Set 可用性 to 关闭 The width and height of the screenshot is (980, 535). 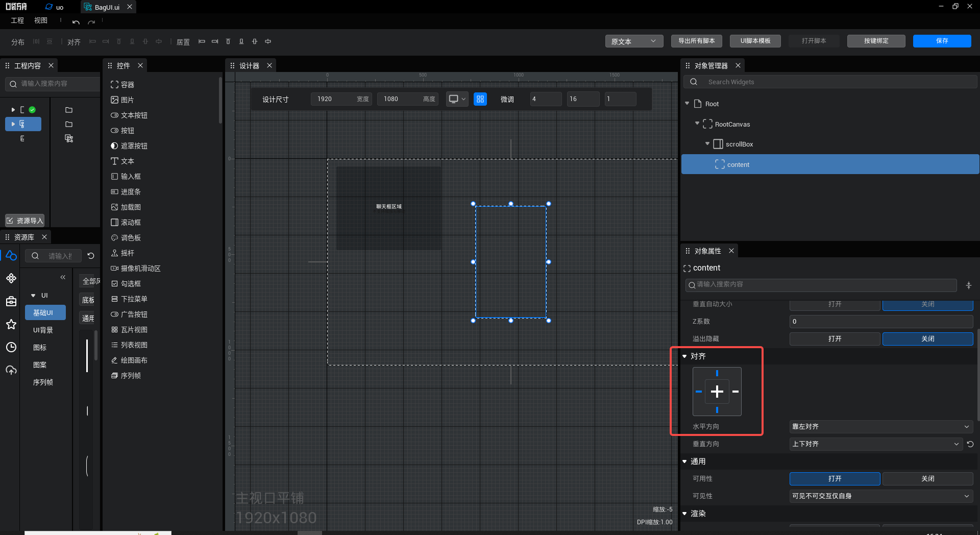tap(927, 479)
